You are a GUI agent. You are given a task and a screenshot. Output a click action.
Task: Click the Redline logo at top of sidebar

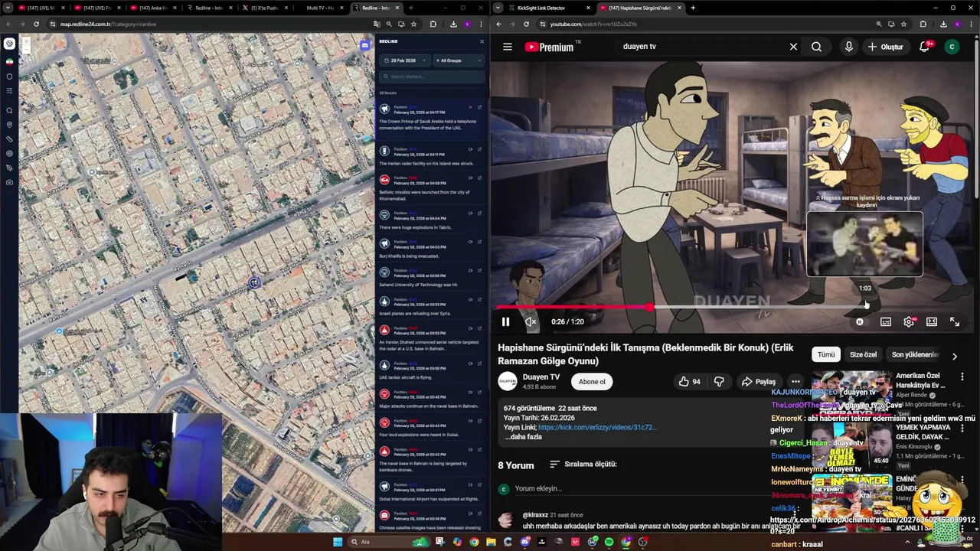9,44
